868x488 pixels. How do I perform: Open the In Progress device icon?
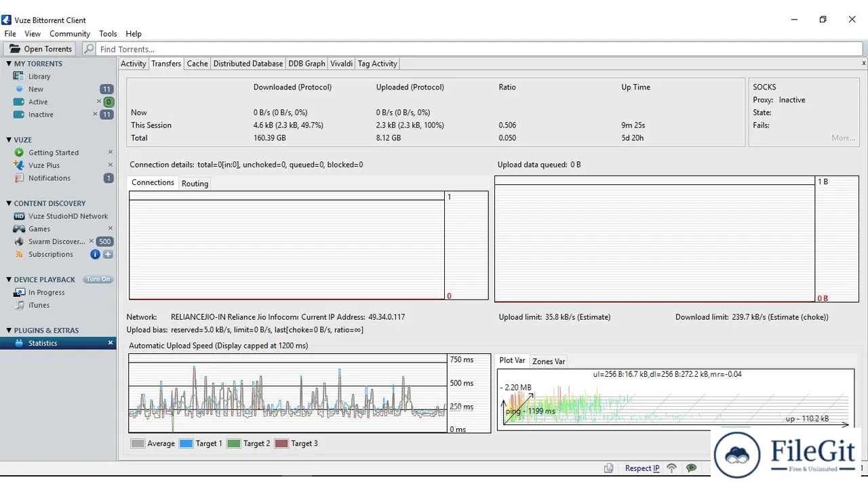(19, 293)
